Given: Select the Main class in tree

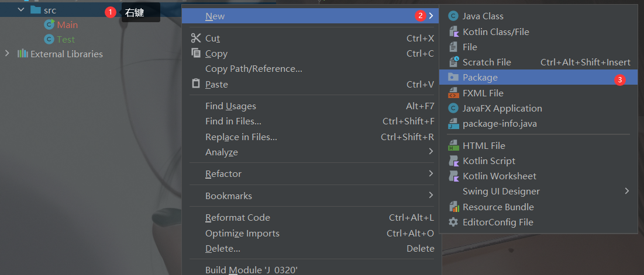Looking at the screenshot, I should pyautogui.click(x=67, y=25).
